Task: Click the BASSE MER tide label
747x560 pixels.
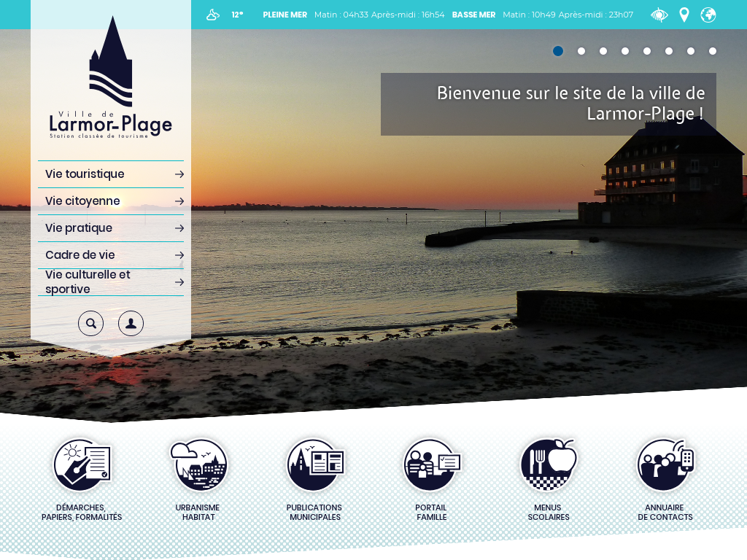Action: pos(473,15)
